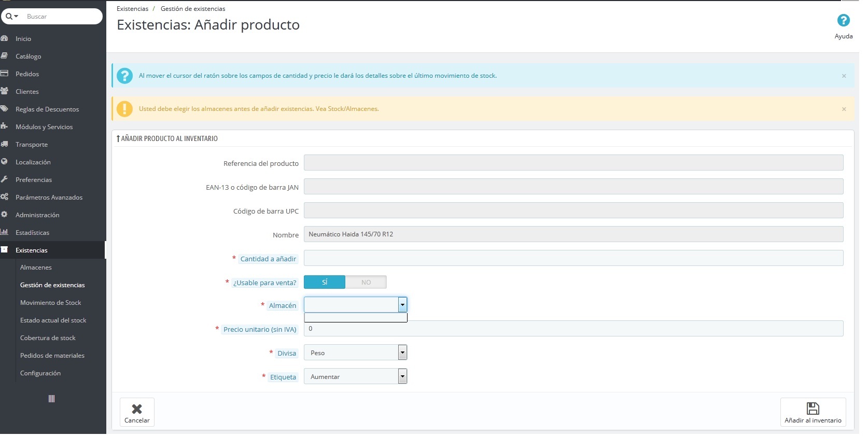The width and height of the screenshot is (868, 436).
Task: Expand the search type dropdown arrow
Action: (16, 17)
